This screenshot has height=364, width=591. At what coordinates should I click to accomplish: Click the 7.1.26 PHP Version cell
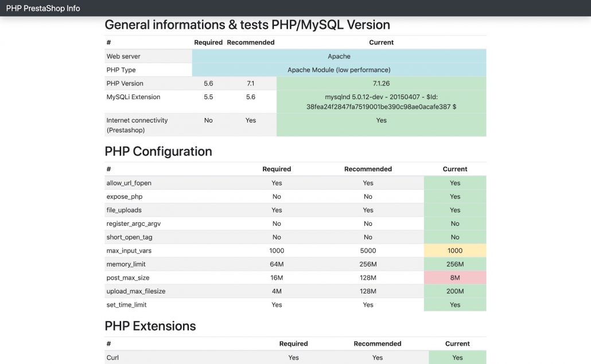(x=381, y=83)
